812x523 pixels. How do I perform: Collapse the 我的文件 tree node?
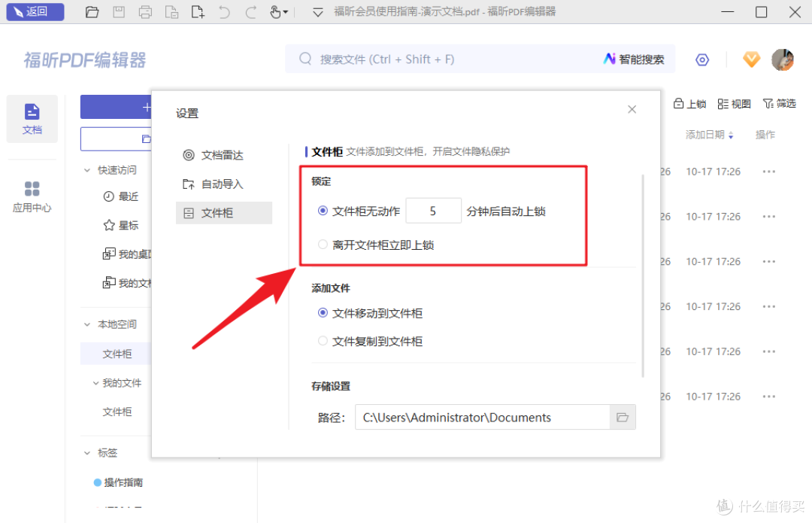[95, 383]
